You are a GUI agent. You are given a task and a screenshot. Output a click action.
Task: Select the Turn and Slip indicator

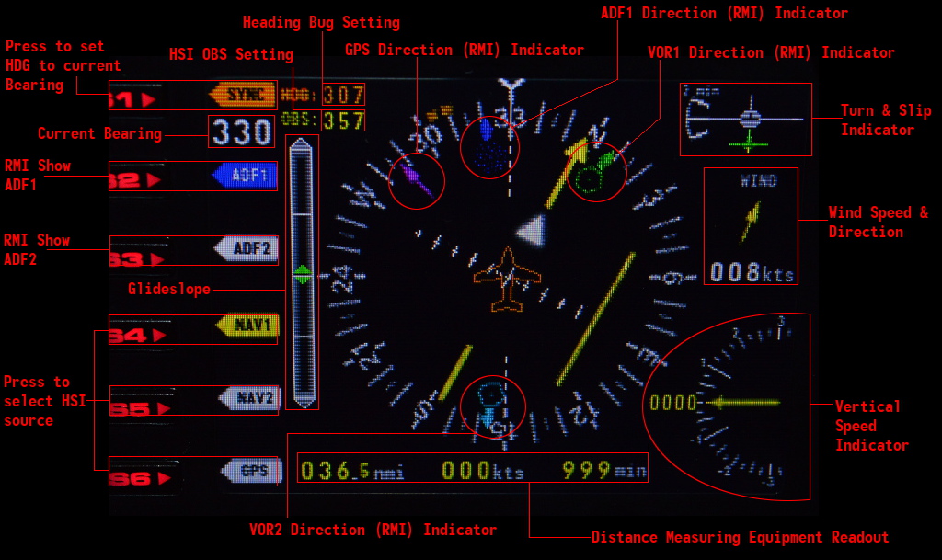tap(745, 118)
